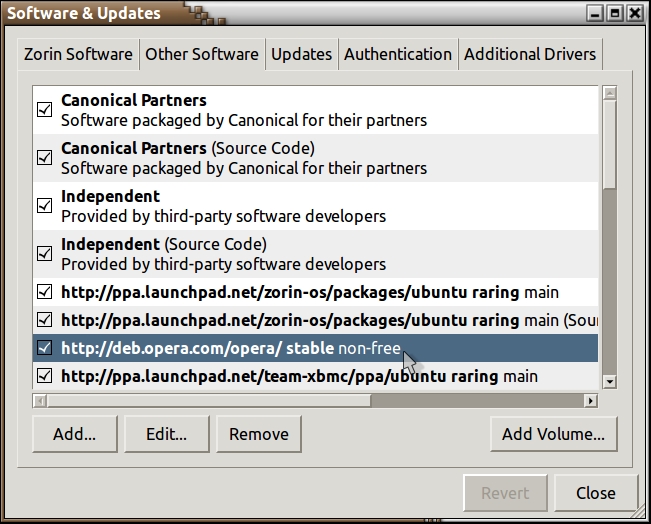Toggle Canonical Partners (Source Code) checkbox

pyautogui.click(x=44, y=158)
